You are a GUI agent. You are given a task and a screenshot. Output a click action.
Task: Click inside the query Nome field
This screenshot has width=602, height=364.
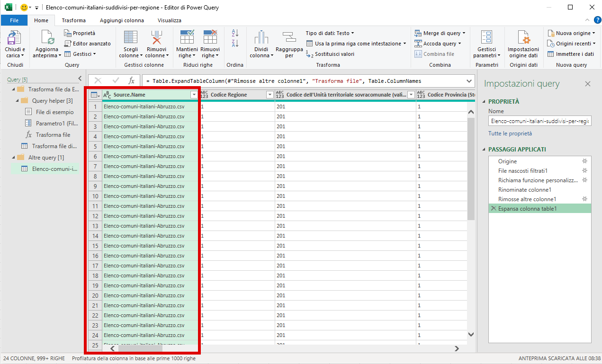[539, 121]
